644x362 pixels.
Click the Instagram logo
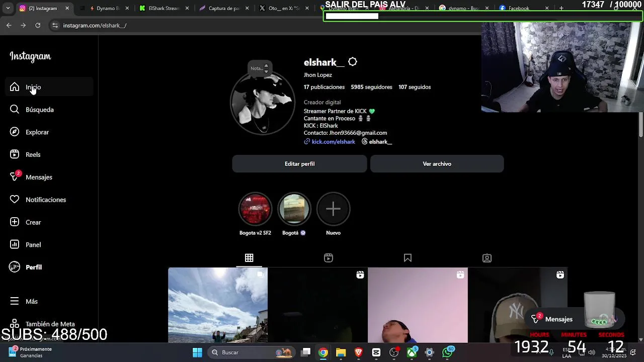pos(30,56)
